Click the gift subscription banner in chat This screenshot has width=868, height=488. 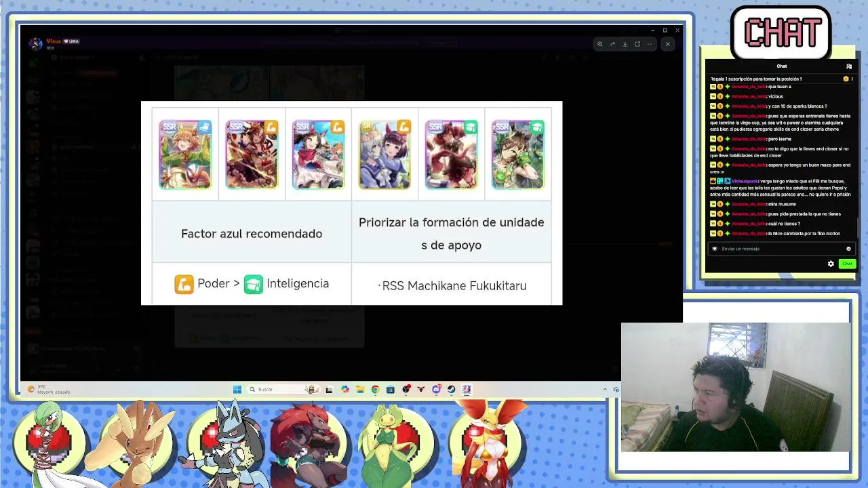pyautogui.click(x=781, y=79)
